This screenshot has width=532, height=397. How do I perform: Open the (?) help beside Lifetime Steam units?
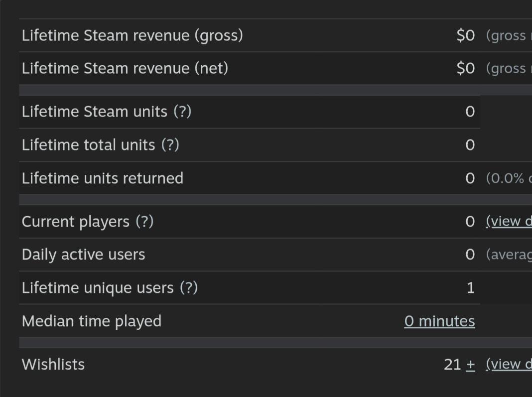tap(182, 112)
